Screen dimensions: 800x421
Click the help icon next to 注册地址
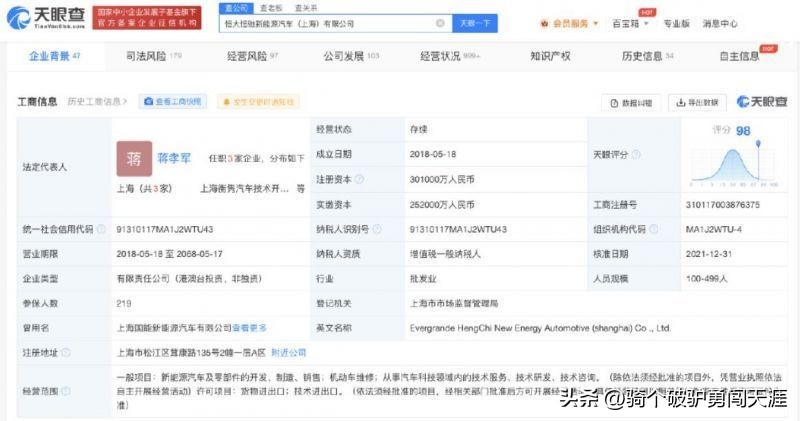click(65, 353)
